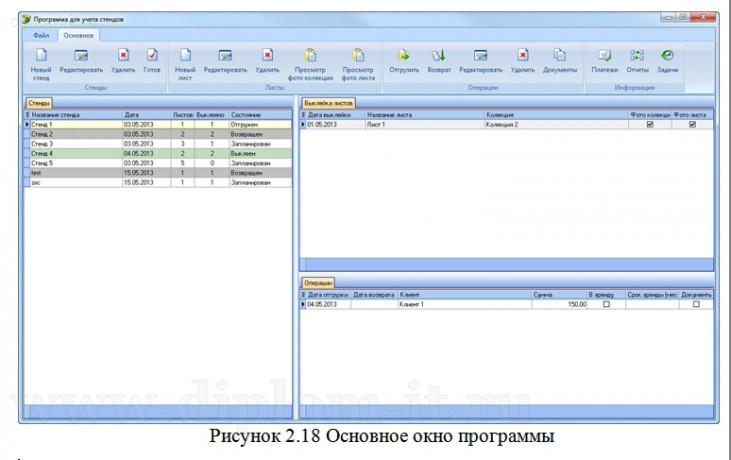Toggle В аренду checkbox for Клиент 1

607,304
